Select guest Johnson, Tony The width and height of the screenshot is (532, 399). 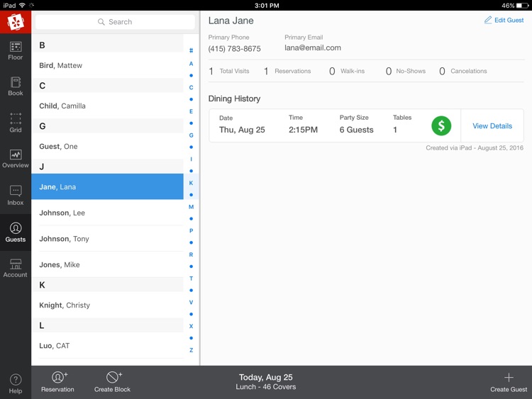coord(107,239)
